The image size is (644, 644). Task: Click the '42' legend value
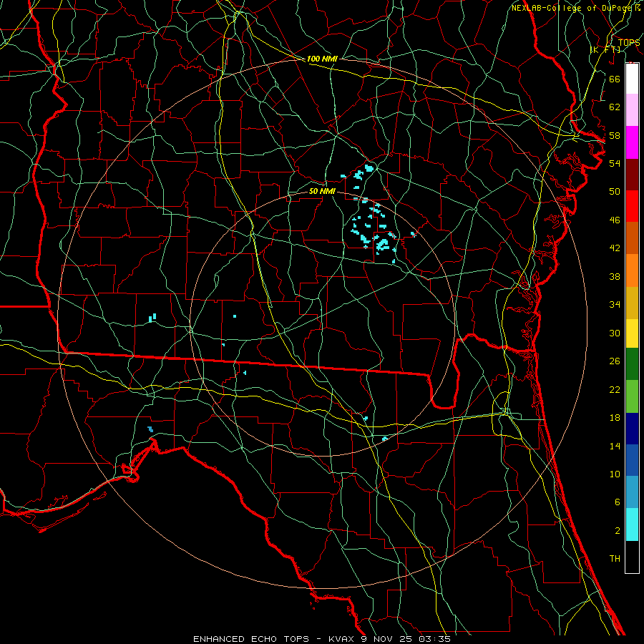point(615,248)
